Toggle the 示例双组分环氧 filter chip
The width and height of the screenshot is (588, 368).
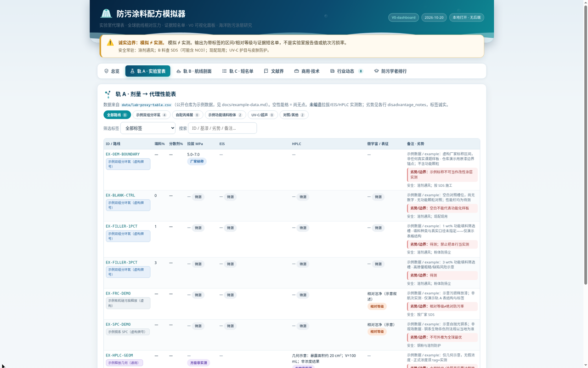(x=151, y=115)
